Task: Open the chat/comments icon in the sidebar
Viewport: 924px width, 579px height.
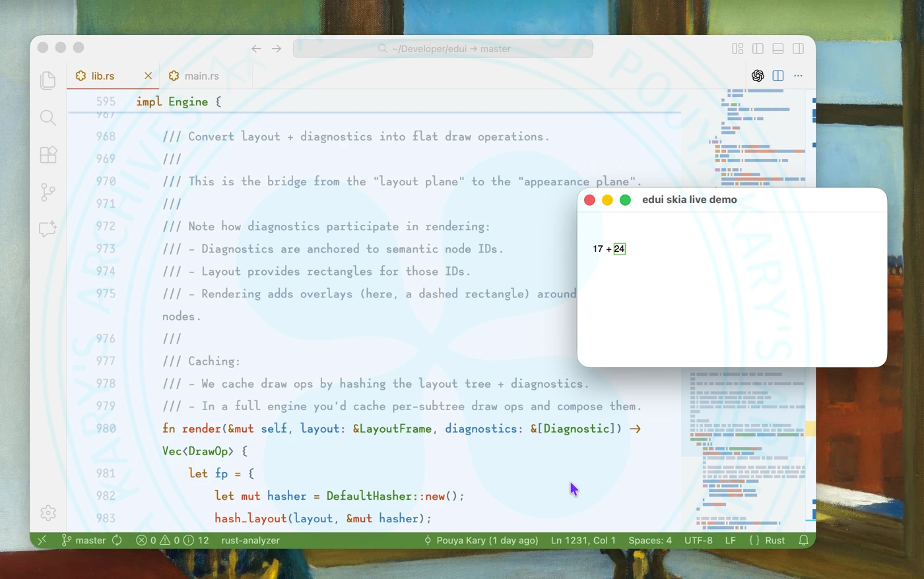Action: click(x=48, y=229)
